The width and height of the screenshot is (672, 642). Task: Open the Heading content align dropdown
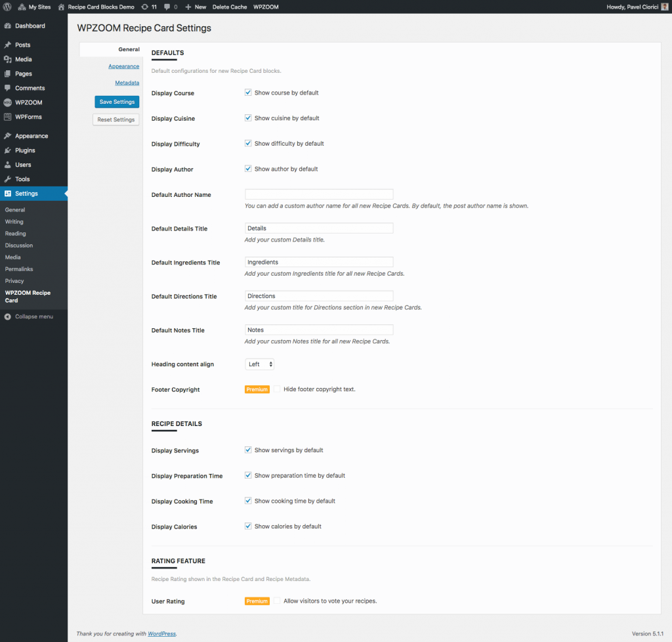tap(259, 364)
